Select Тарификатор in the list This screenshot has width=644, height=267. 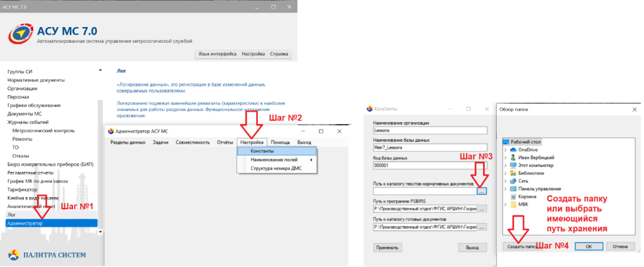22,190
